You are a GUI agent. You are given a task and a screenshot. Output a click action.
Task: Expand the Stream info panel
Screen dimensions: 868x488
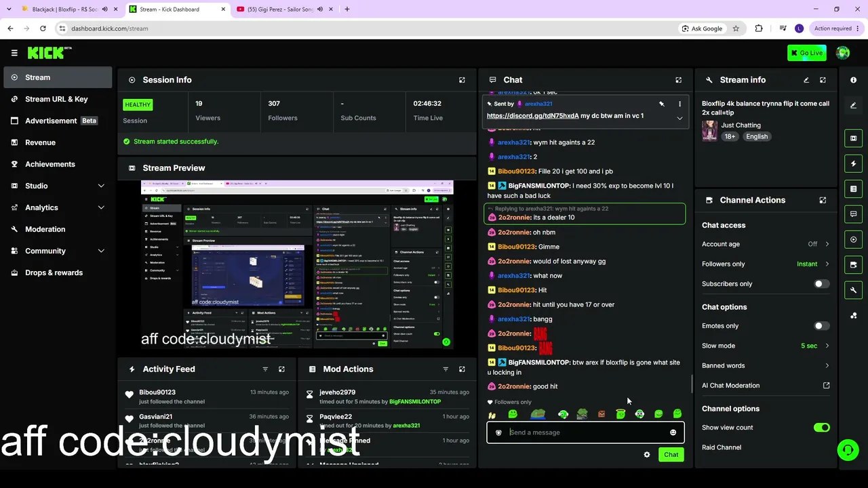tap(823, 80)
